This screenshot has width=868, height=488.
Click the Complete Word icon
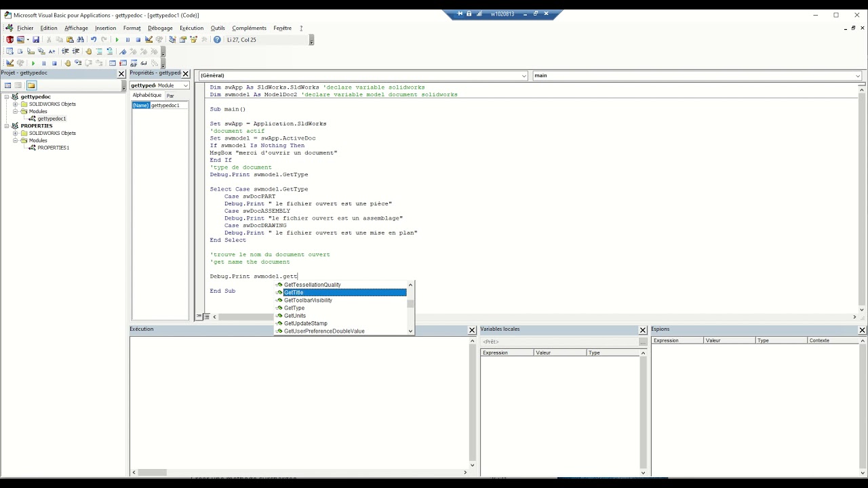[52, 51]
